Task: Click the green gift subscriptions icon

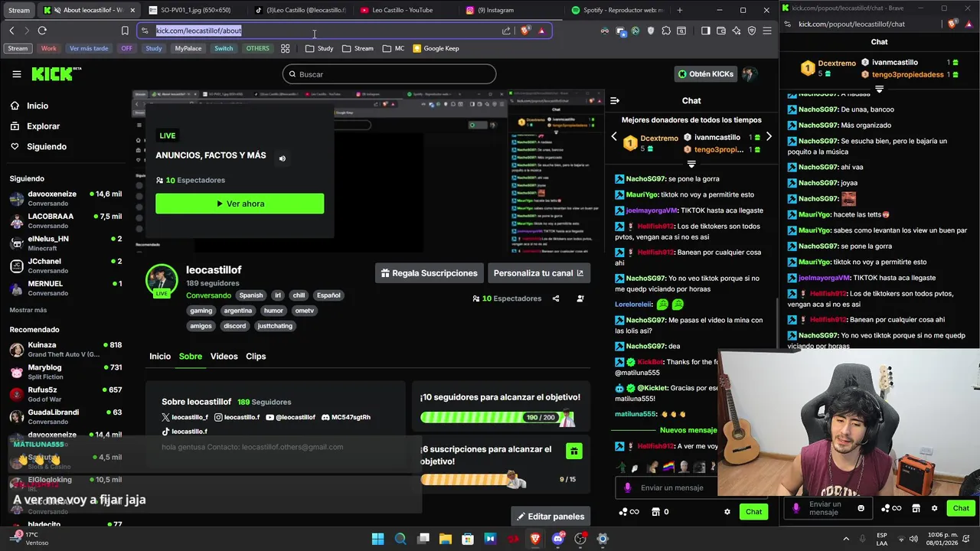Action: [573, 452]
